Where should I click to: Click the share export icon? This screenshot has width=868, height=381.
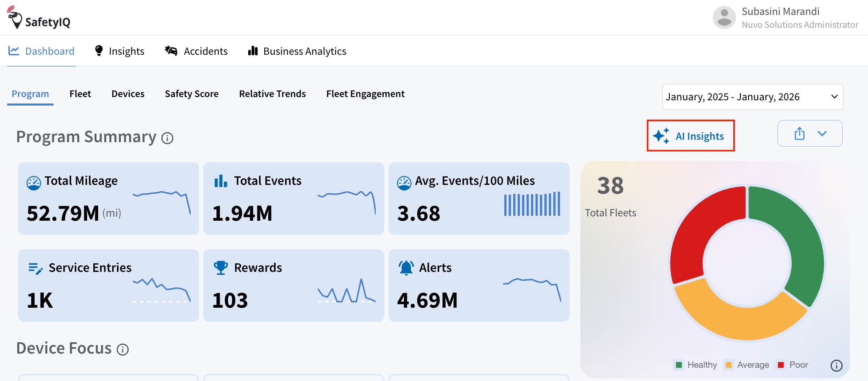click(x=800, y=133)
